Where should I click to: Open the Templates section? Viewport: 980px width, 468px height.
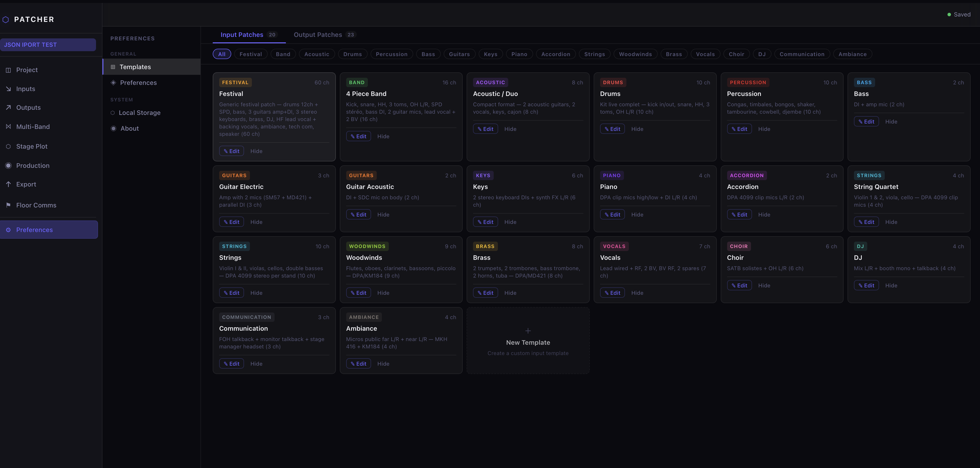(151, 67)
